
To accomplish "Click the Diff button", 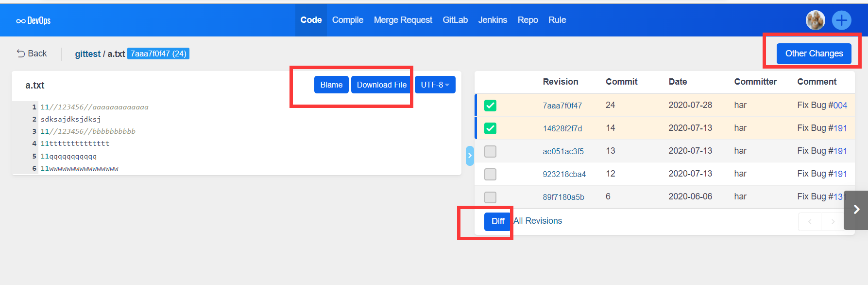I will pyautogui.click(x=497, y=221).
